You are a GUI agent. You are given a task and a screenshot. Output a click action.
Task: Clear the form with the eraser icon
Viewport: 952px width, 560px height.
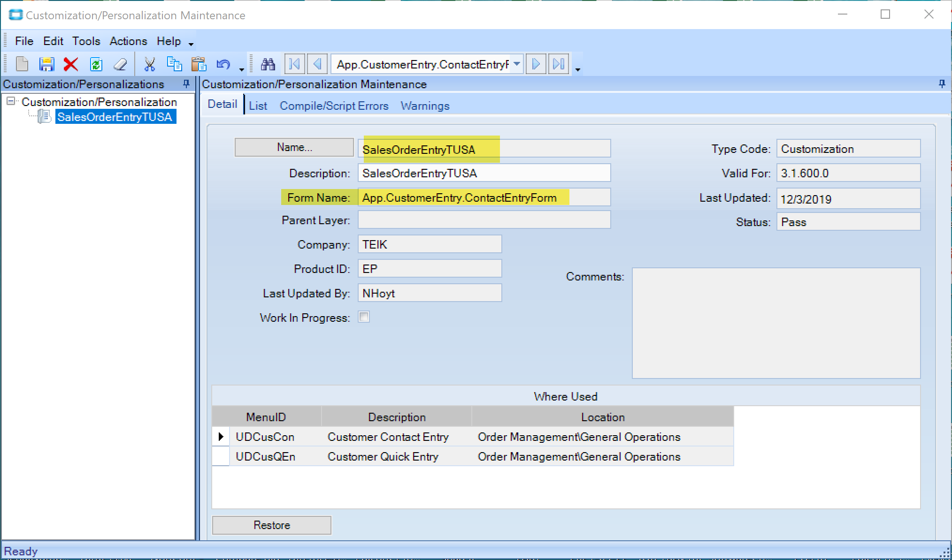tap(121, 64)
